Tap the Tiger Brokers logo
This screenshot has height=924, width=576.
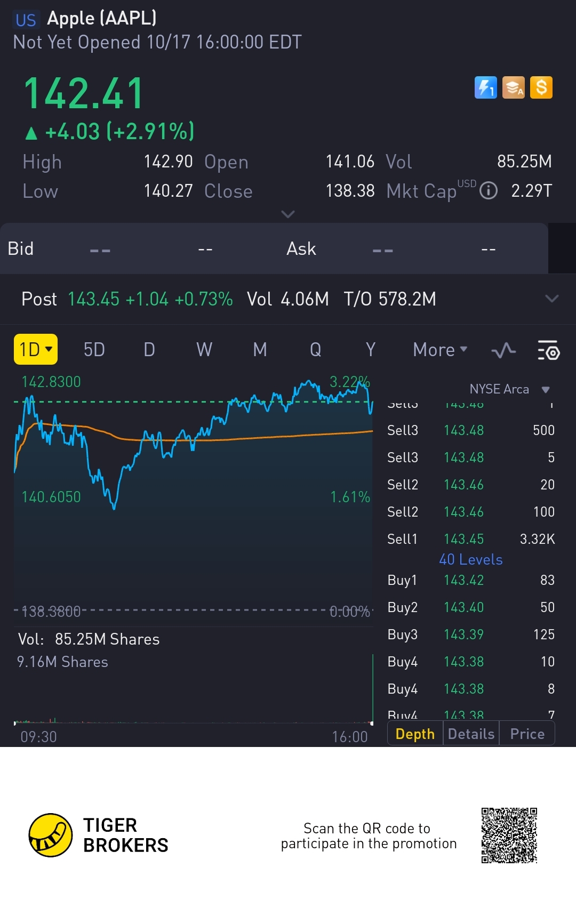51,835
